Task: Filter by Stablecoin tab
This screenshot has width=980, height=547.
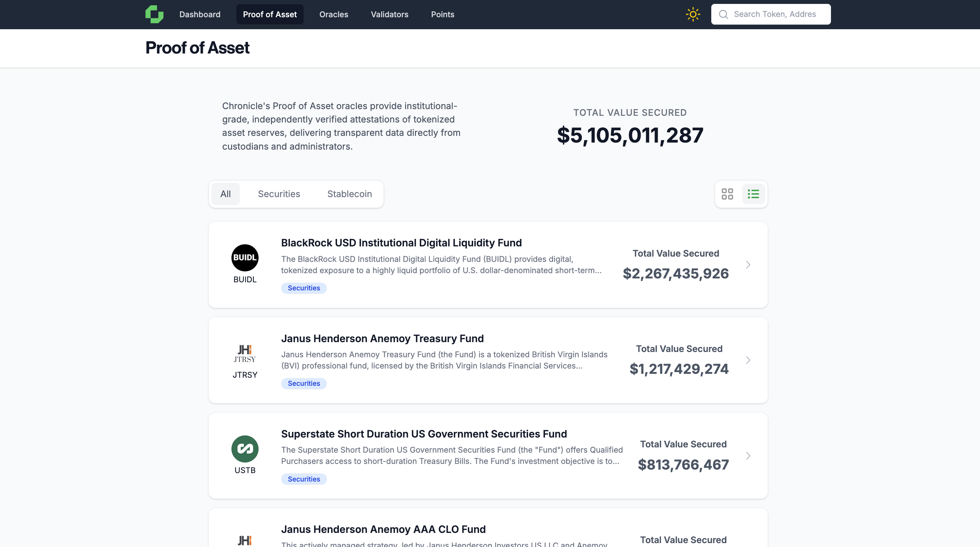Action: [x=349, y=194]
